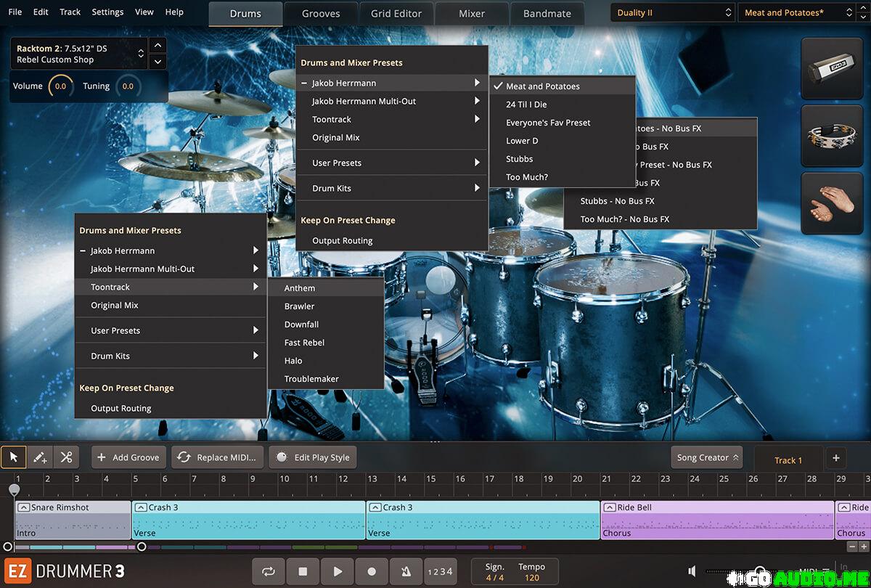Expand the Song Creator panel
This screenshot has width=871, height=588.
pos(707,457)
